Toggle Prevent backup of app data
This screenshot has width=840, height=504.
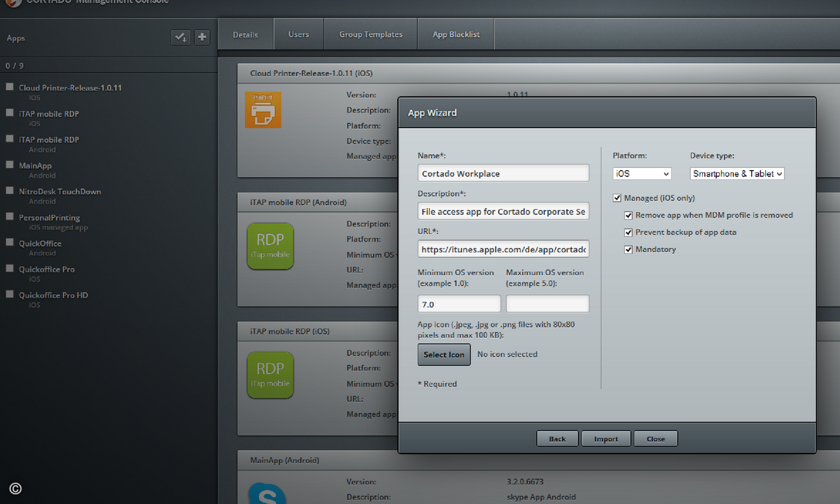coord(629,232)
